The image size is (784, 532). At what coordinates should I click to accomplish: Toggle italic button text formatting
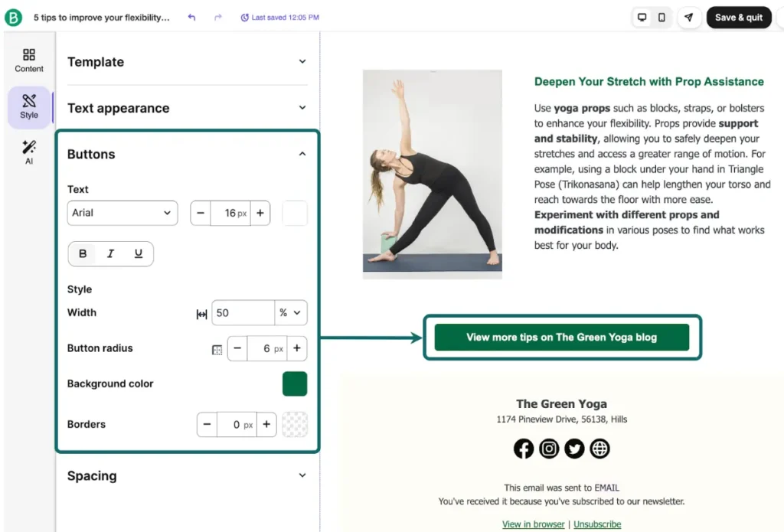[x=110, y=254]
